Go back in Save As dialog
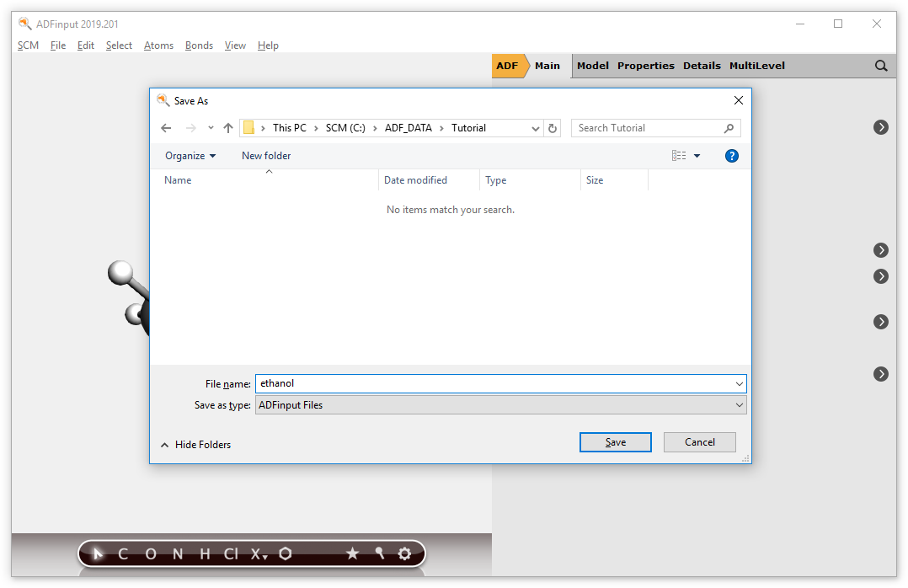 (x=166, y=128)
